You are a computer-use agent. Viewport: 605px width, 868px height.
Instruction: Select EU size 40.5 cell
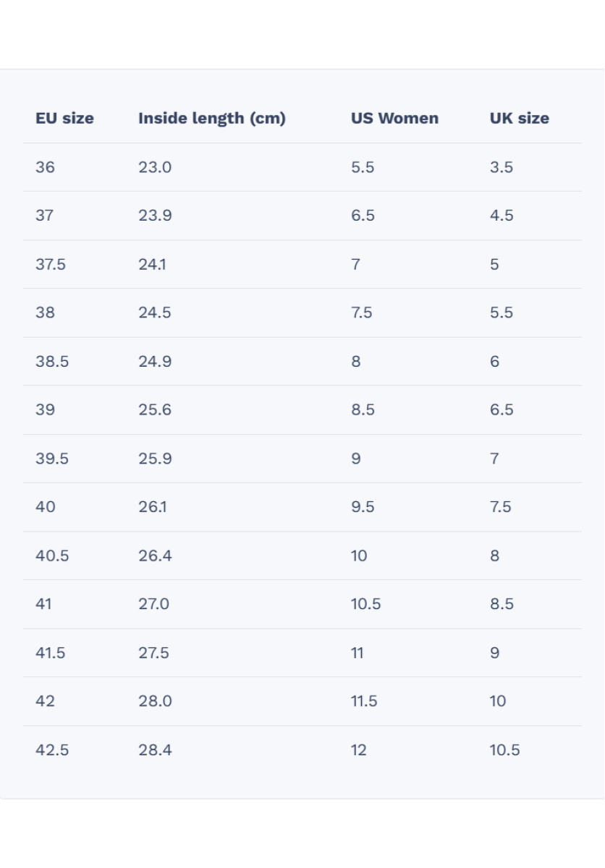[x=52, y=556]
